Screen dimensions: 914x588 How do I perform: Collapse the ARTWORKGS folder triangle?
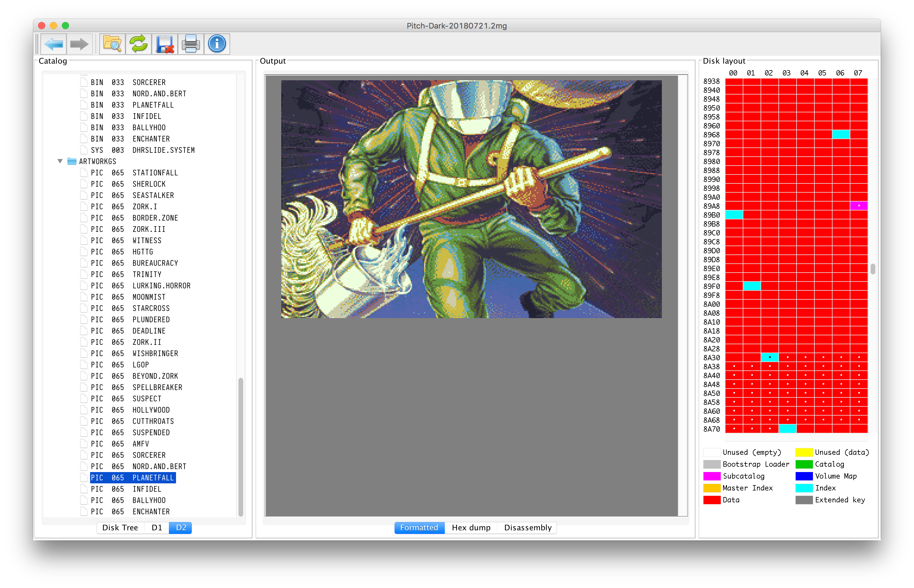point(60,161)
